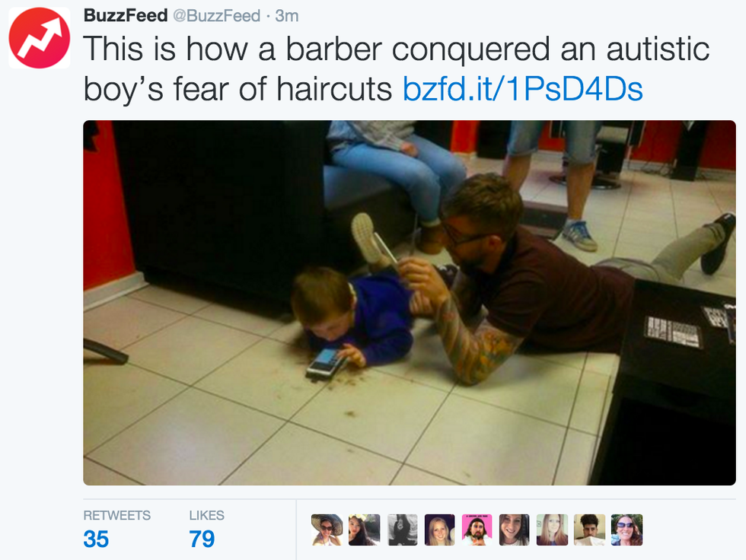
Task: Open the pink-background bearded man avatar
Action: point(477,530)
